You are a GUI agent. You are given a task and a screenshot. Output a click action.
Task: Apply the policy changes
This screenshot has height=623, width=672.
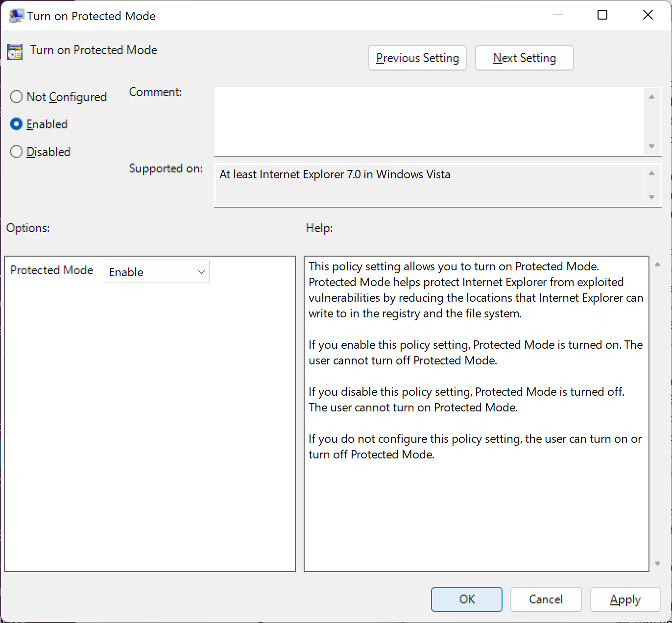point(625,599)
